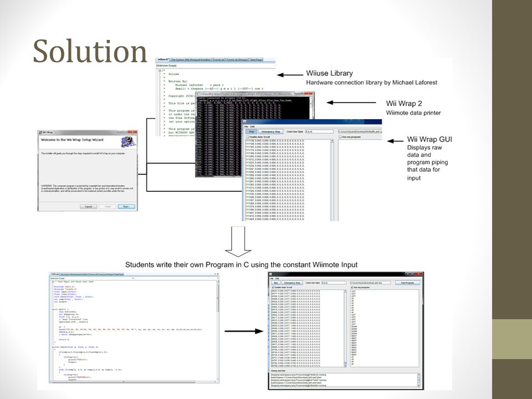Screen dimensions: 532x399
Task: Select the Form1.vb [Design] tab in the upper editor
Action: pyautogui.click(x=237, y=60)
